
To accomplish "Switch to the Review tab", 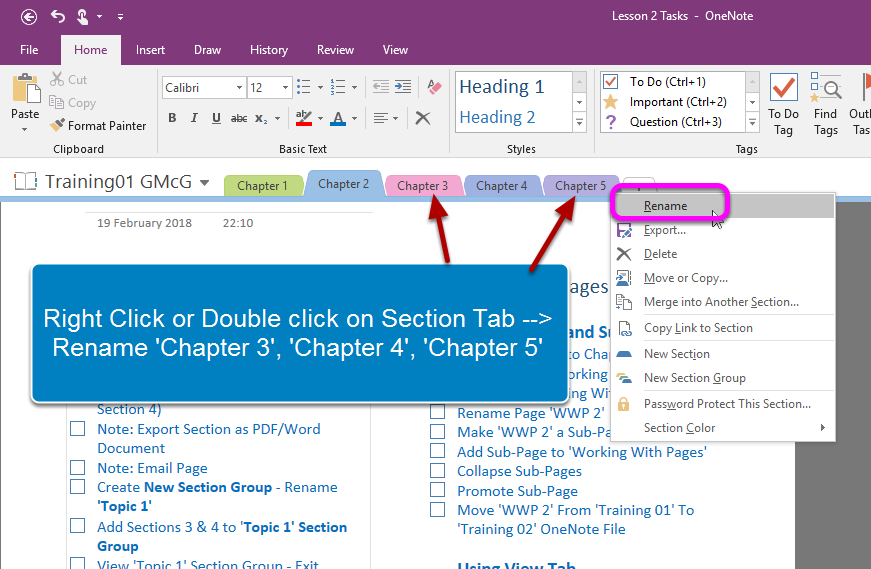I will [x=335, y=50].
